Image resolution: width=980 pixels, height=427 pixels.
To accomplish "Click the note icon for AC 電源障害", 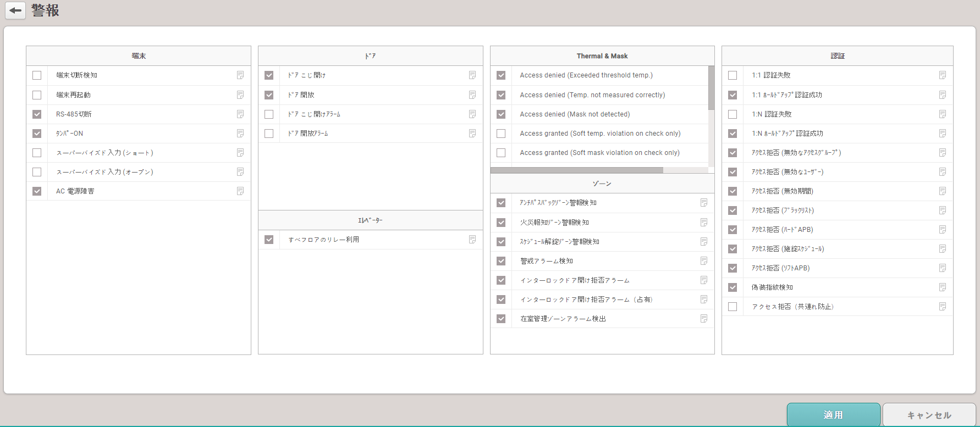I will point(240,191).
